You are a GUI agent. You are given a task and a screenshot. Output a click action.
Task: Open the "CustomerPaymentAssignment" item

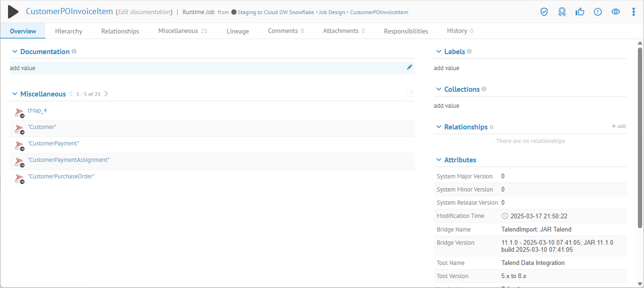[x=69, y=160]
